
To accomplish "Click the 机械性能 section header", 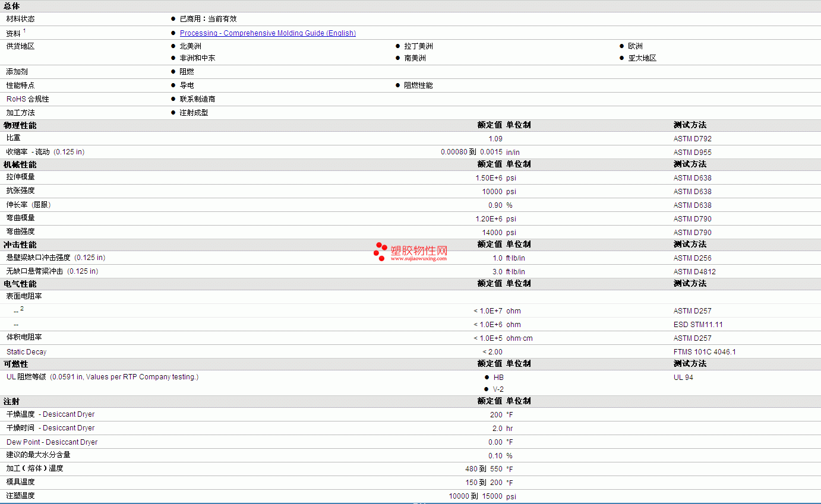I will tap(20, 164).
